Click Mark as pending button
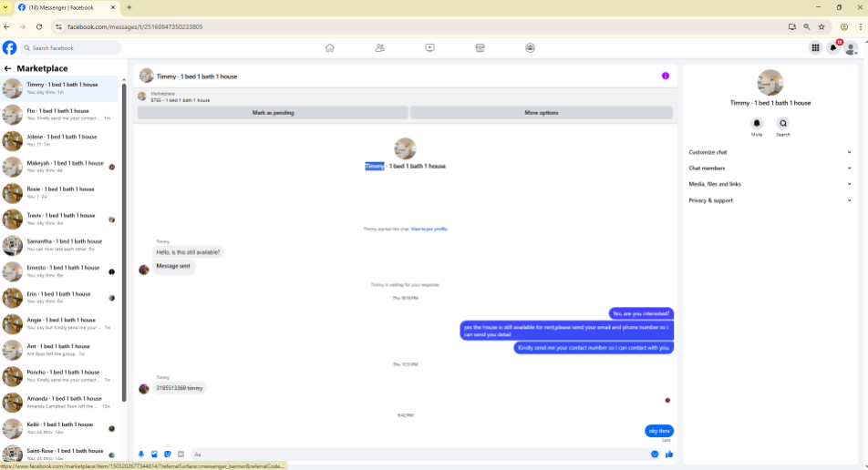 [x=273, y=113]
